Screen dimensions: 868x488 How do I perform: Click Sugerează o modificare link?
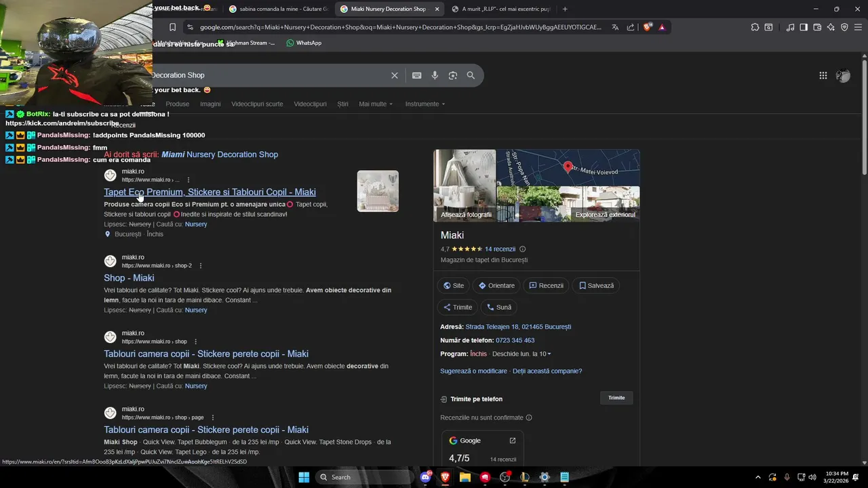(x=473, y=371)
